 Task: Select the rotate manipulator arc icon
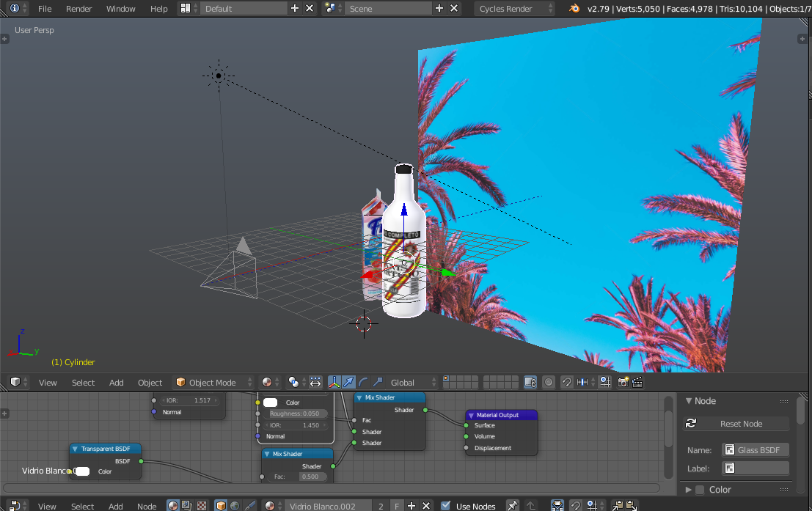click(363, 382)
